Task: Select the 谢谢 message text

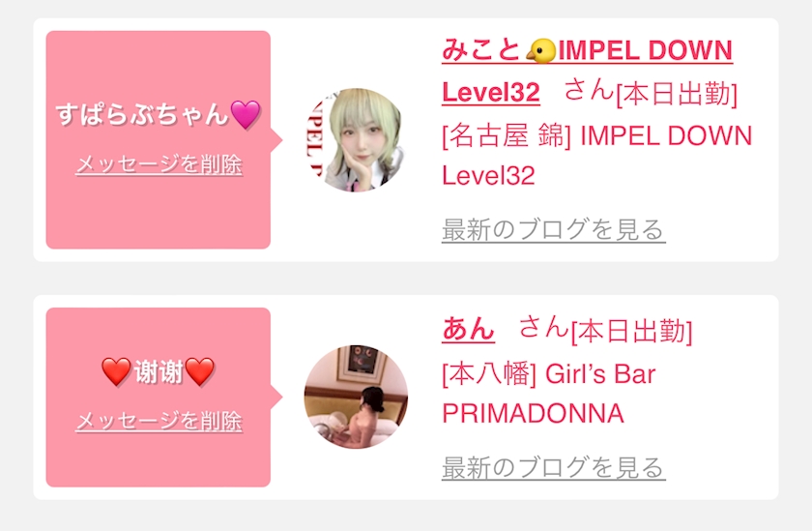Action: click(x=159, y=371)
